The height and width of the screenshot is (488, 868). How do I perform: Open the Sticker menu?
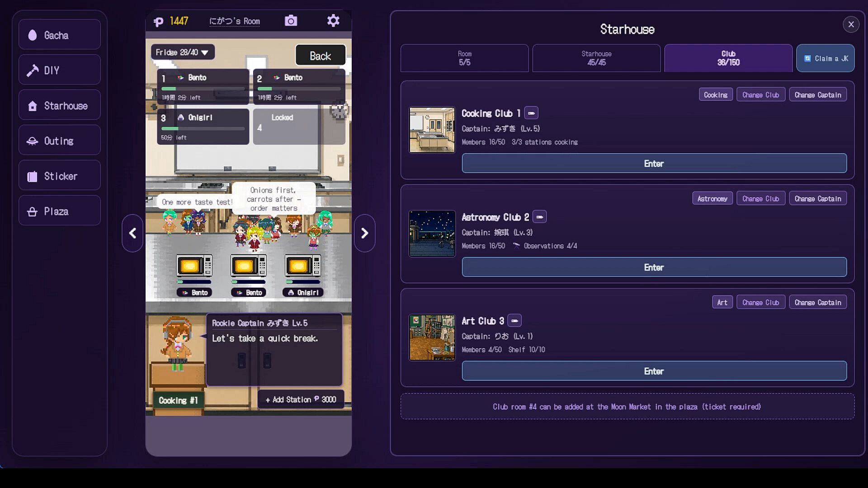[60, 176]
